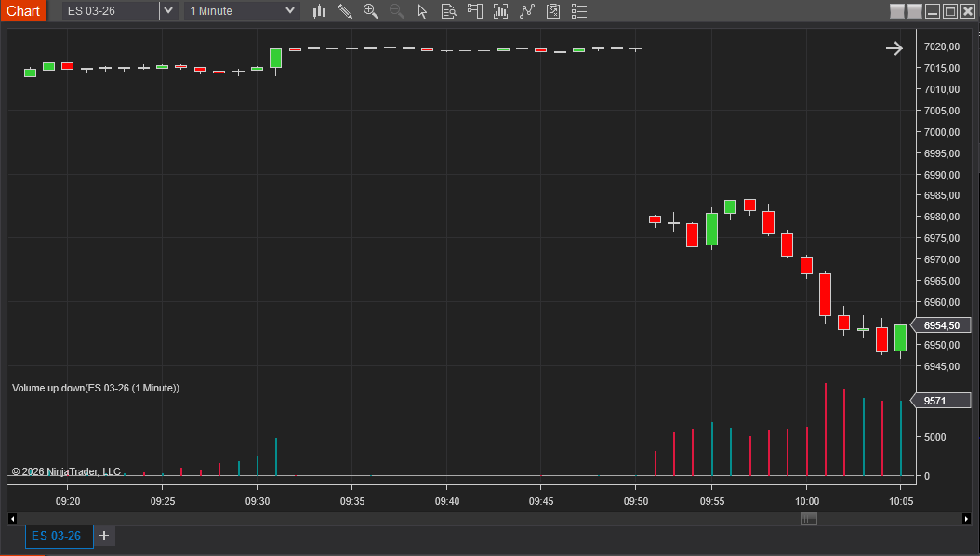Click the 09:20 time axis label

tap(68, 502)
